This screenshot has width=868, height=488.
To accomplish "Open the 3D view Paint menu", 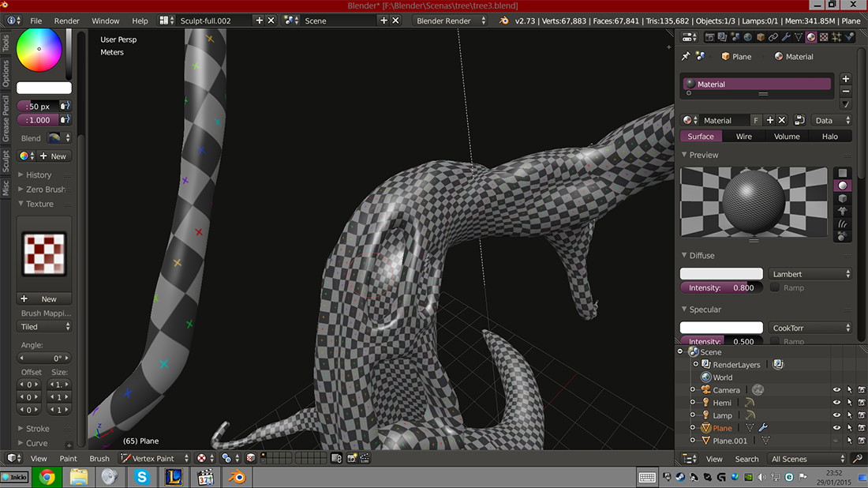I will point(68,459).
